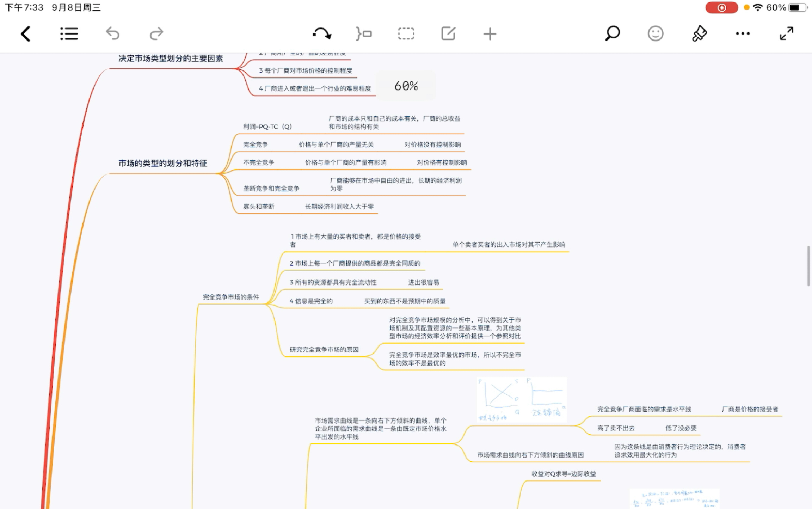Select node 长期经济利润收入大于零
Image resolution: width=812 pixels, height=509 pixels.
coord(339,207)
